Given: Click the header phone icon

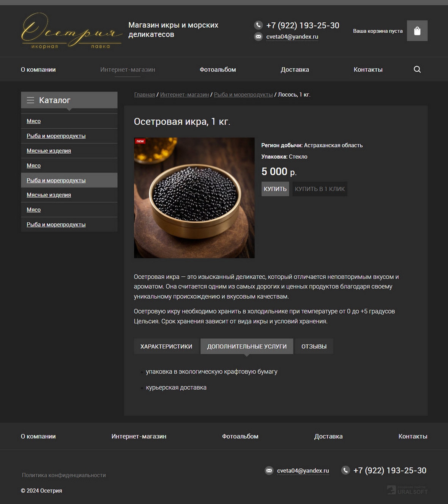Looking at the screenshot, I should point(258,25).
